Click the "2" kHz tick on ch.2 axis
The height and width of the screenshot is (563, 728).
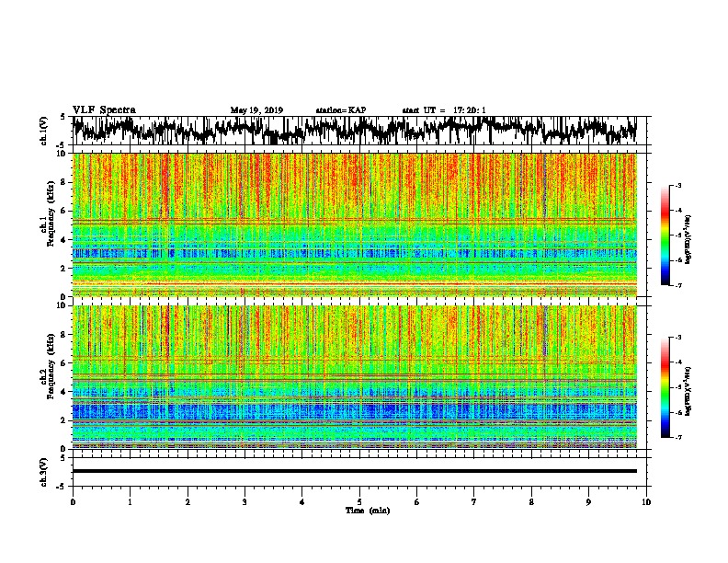coord(64,420)
